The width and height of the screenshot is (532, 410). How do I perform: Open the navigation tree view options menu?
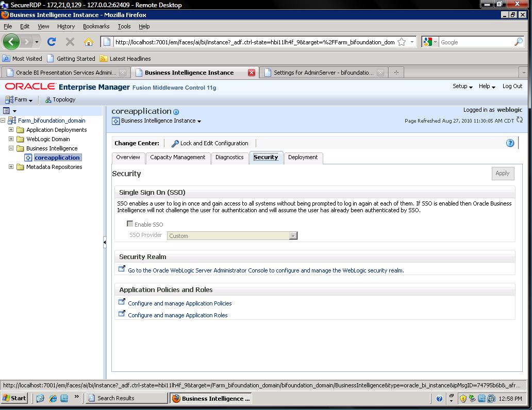click(9, 111)
